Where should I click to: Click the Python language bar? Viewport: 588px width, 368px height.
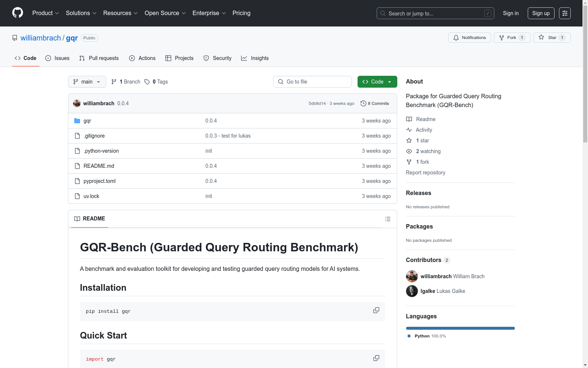[x=460, y=328]
